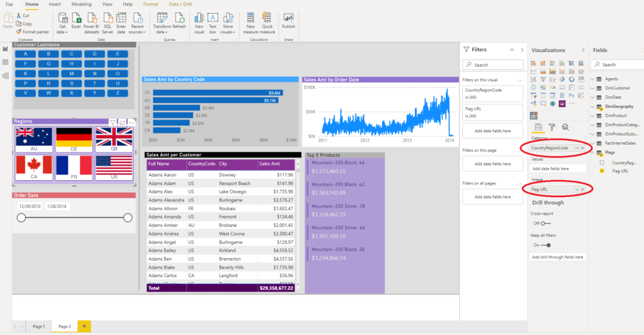Screen dimensions: 644x335
Task: Get more visuals ellipsis in Visualizations
Action: tap(571, 103)
